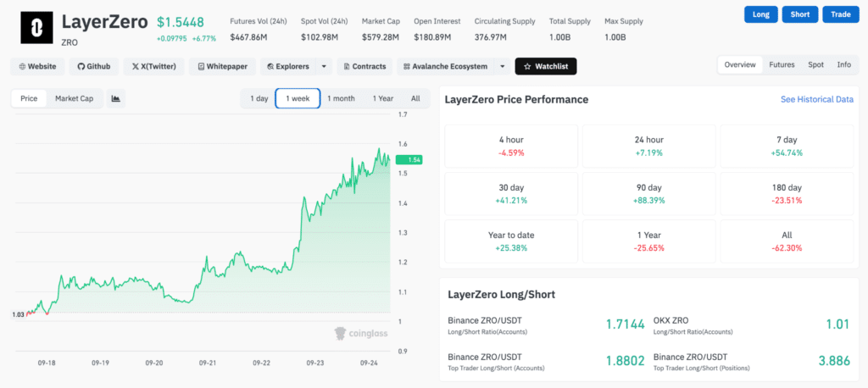Select the All timeframe
Screen dimensions: 868x388
pyautogui.click(x=415, y=98)
